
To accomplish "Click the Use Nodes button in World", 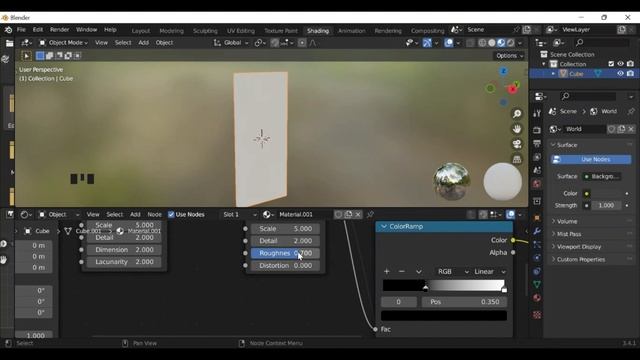I will coord(591,160).
